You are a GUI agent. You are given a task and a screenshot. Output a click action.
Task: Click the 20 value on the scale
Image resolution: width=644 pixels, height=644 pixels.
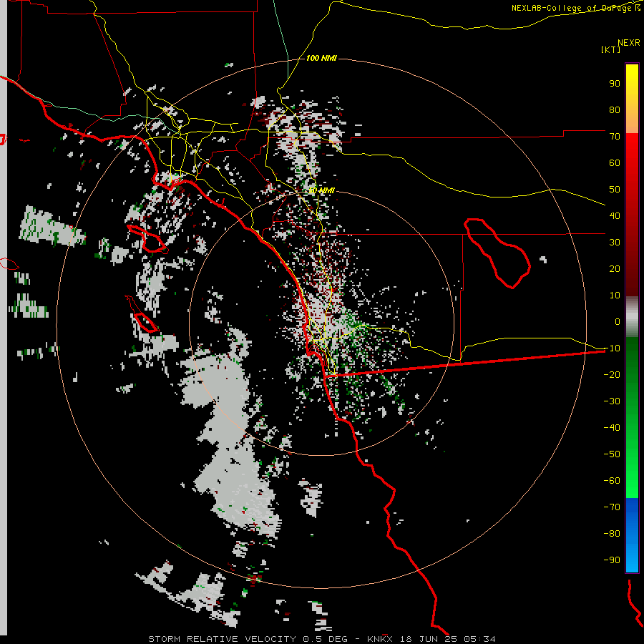click(x=615, y=268)
